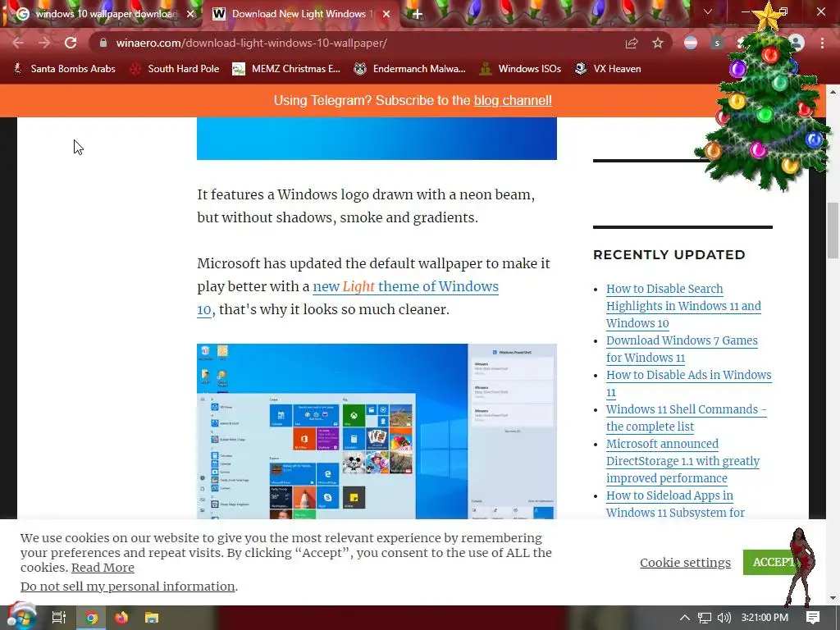Screen dimensions: 840x630
Task: Click Read More in cookie notice
Action: (x=103, y=568)
